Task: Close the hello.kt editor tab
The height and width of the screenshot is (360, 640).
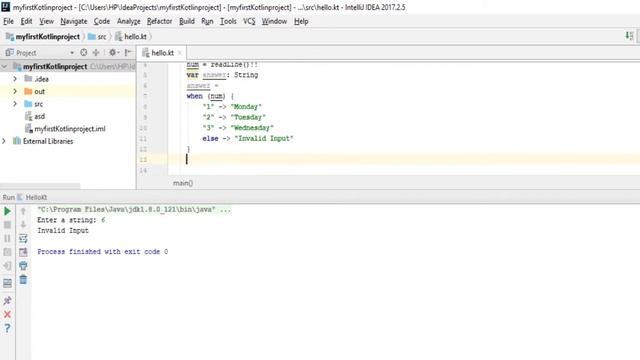Action: (180, 53)
